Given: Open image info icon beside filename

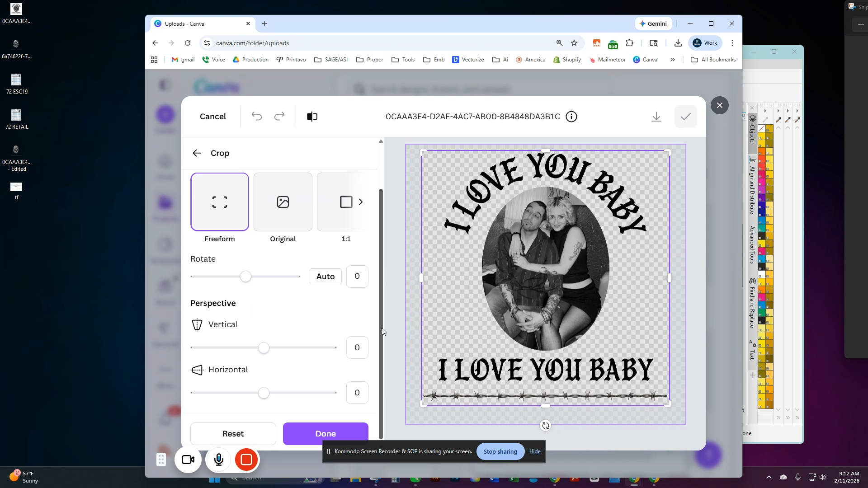Looking at the screenshot, I should coord(571,117).
